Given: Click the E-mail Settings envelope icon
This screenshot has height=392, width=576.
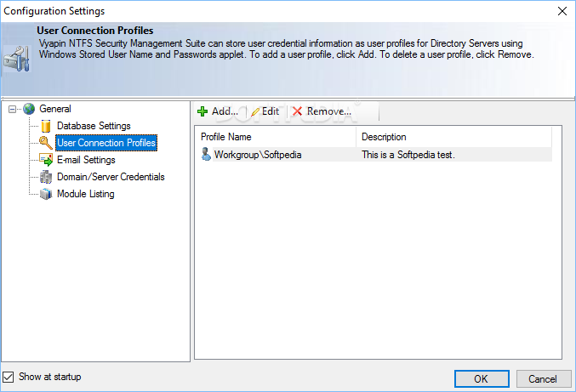Looking at the screenshot, I should click(x=46, y=160).
